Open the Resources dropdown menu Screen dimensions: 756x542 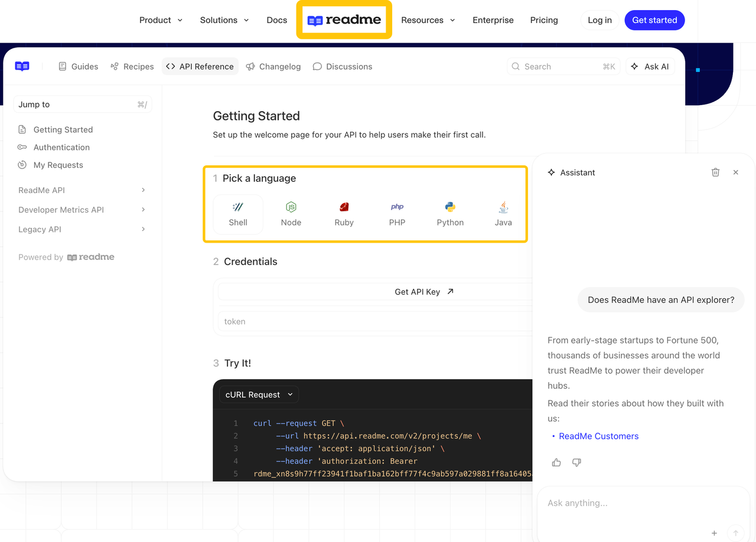(x=428, y=20)
